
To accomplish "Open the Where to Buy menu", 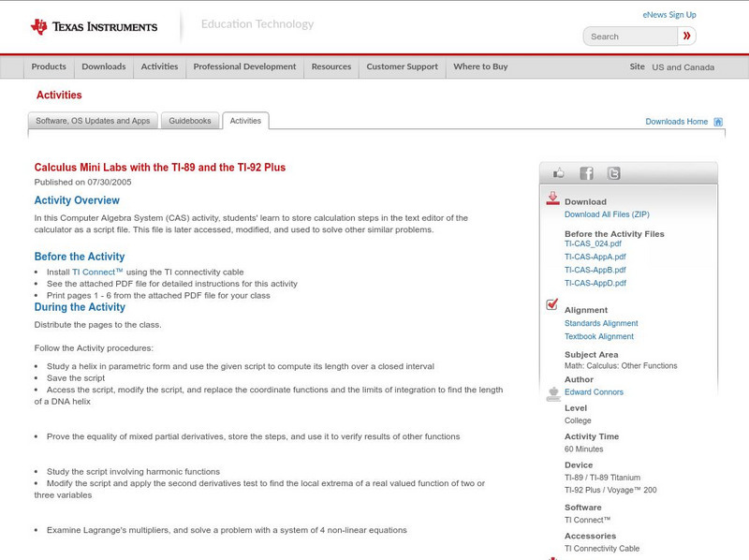I will tap(480, 66).
